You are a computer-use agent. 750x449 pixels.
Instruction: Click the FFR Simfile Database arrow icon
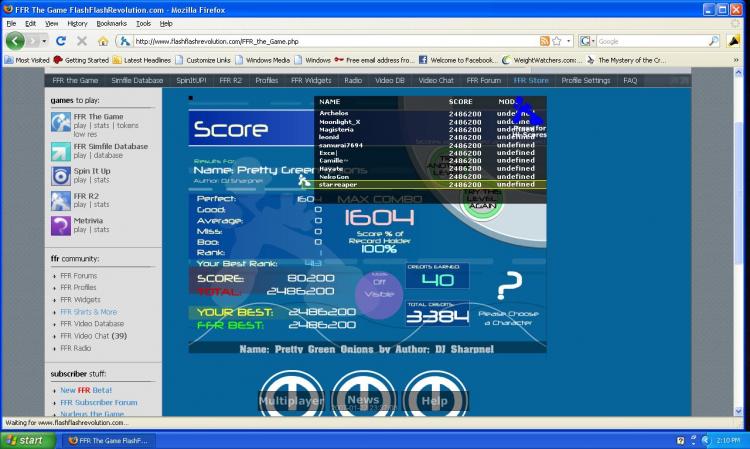61,152
